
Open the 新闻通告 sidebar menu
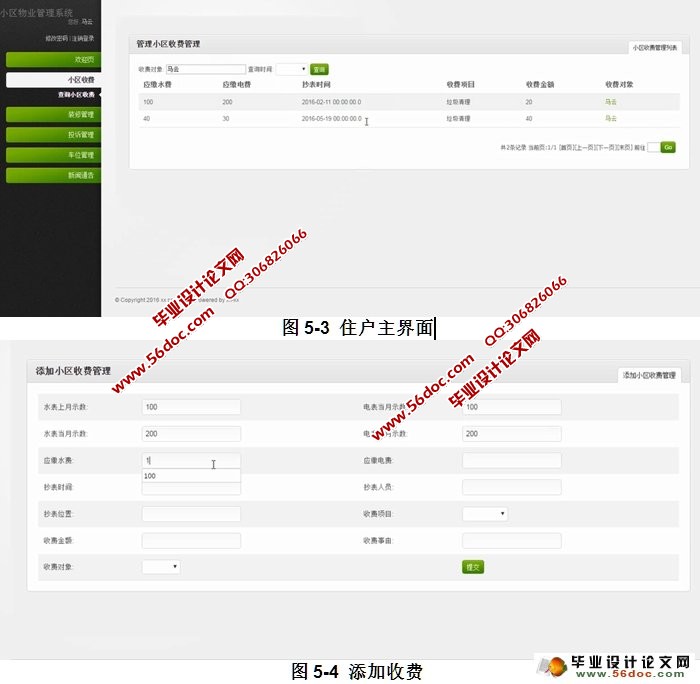pyautogui.click(x=54, y=175)
